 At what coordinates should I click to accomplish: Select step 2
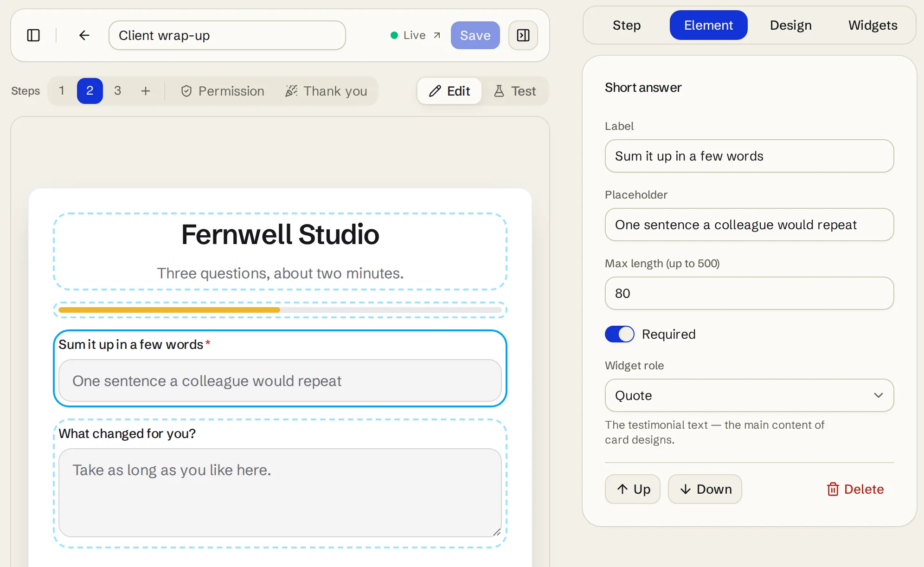[90, 91]
